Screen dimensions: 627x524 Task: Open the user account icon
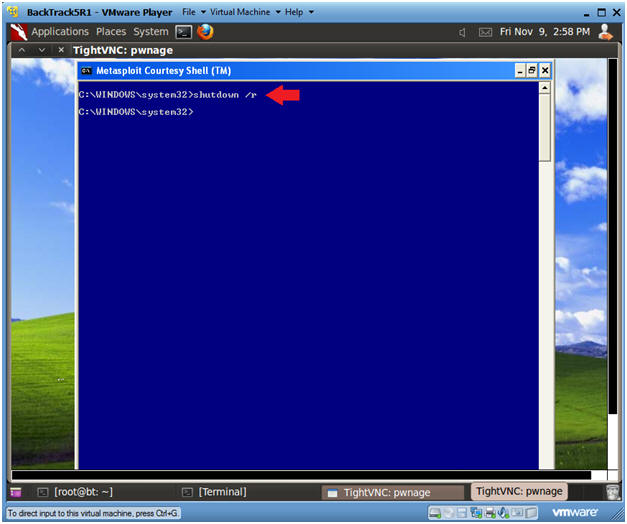pos(605,32)
